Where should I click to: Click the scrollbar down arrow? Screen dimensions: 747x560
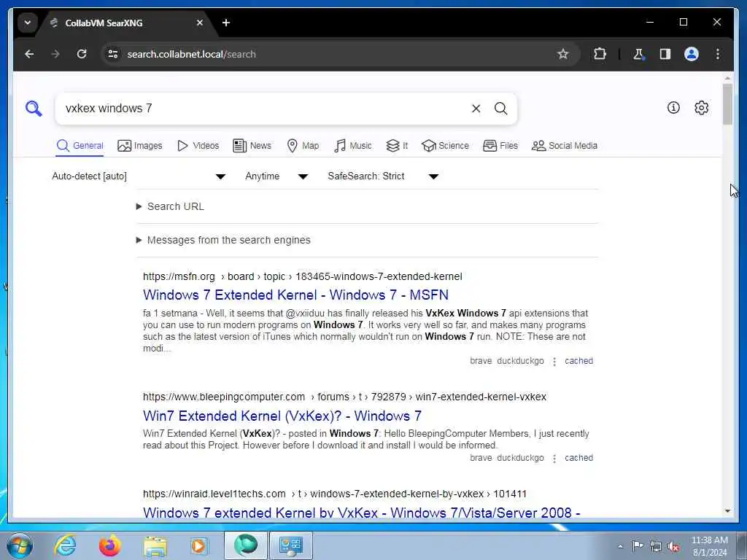pyautogui.click(x=727, y=511)
